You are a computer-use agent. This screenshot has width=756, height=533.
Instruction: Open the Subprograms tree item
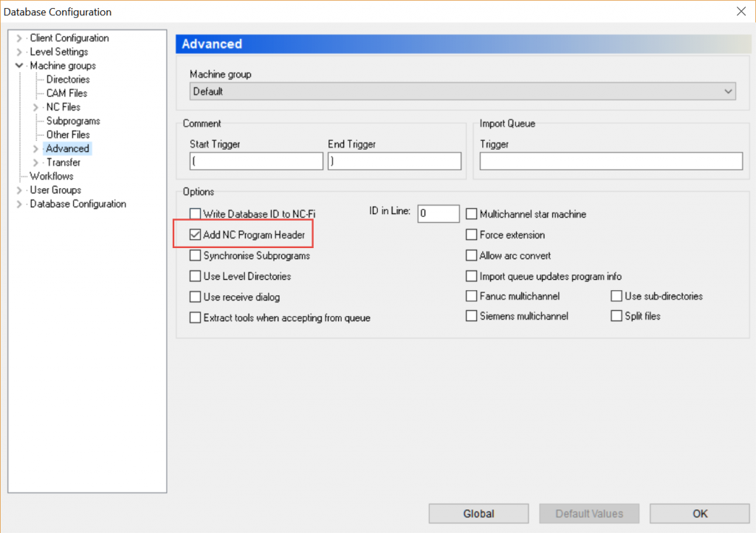[x=73, y=121]
